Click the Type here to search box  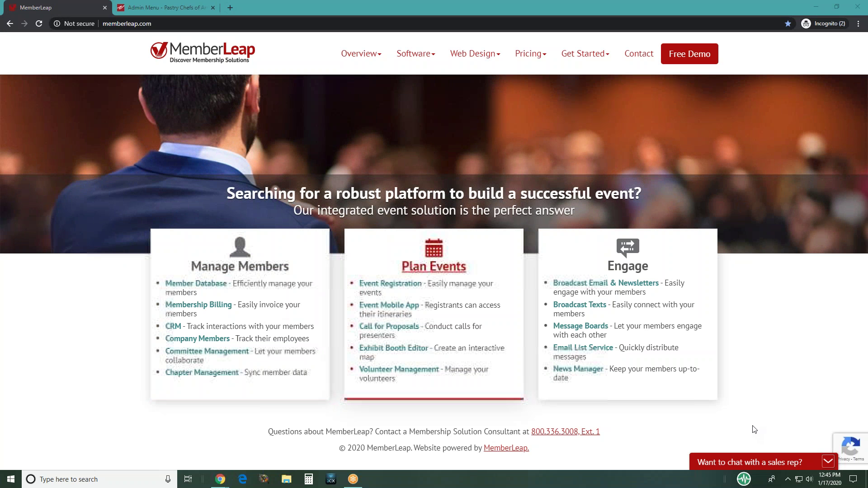click(99, 479)
